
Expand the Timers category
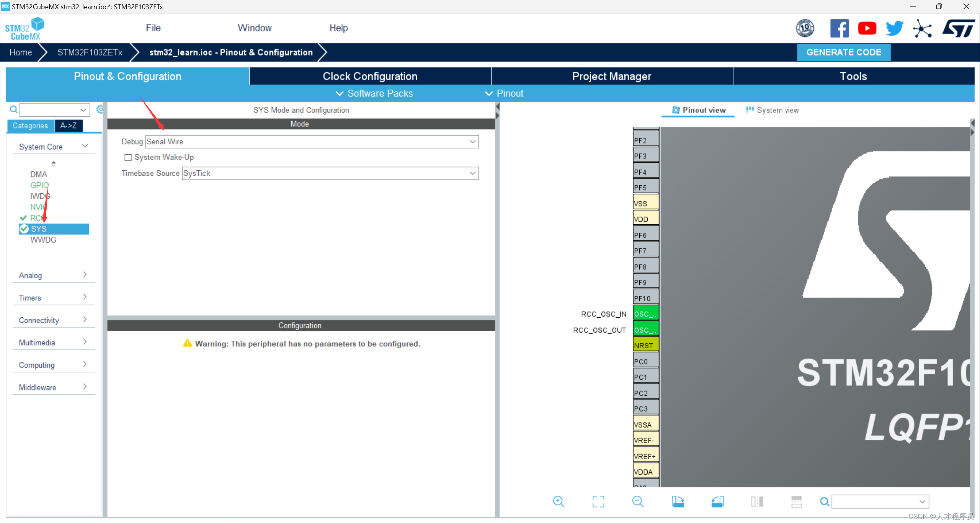[x=54, y=297]
